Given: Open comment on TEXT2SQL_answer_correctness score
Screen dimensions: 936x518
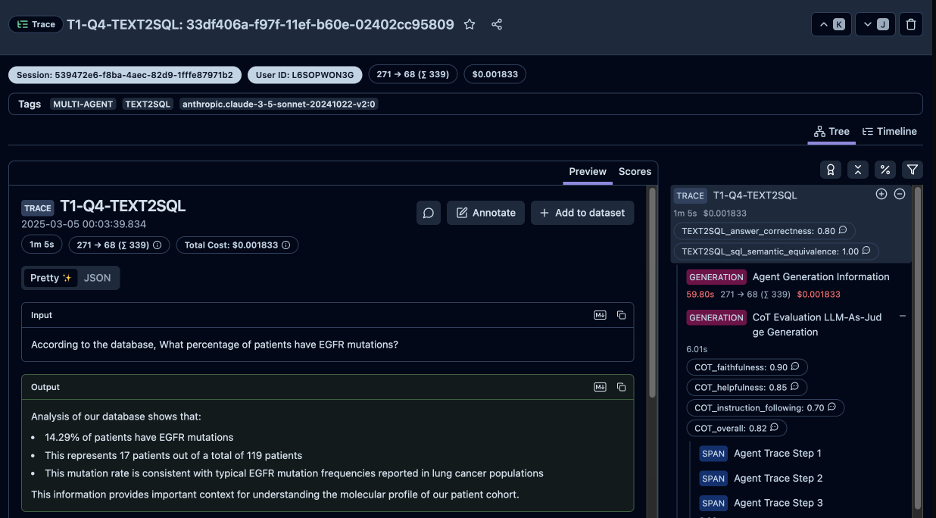Looking at the screenshot, I should tap(843, 230).
